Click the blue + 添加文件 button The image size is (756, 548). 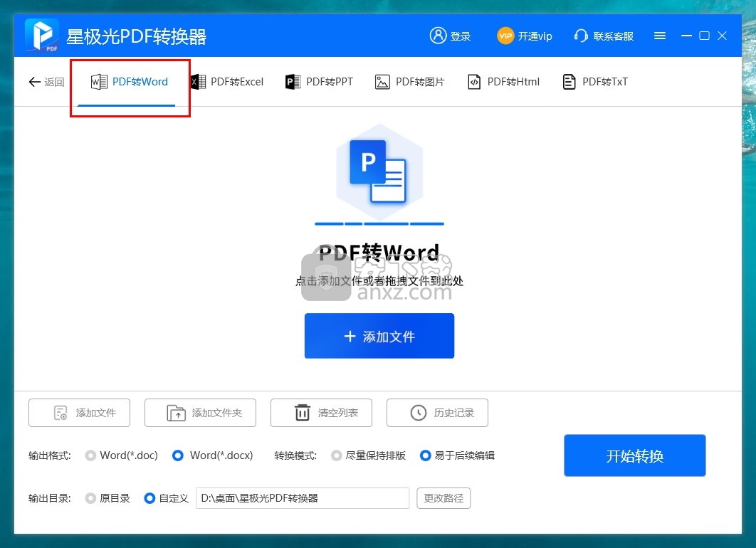tap(379, 336)
